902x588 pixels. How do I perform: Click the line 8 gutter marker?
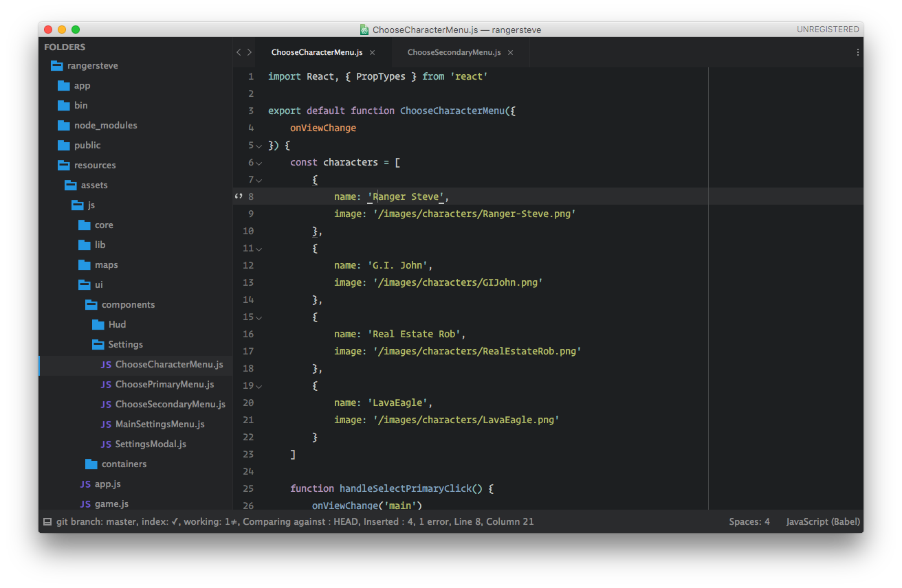[239, 196]
